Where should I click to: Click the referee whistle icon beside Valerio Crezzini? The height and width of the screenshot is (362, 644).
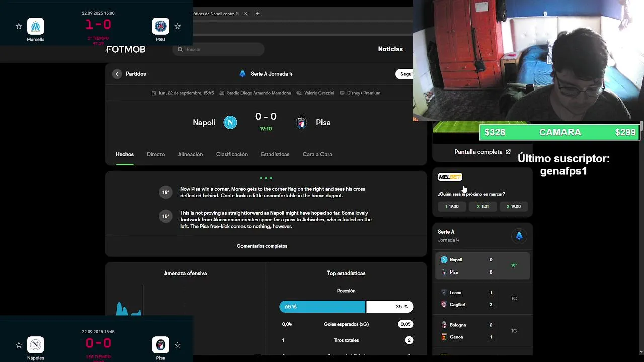pos(299,93)
